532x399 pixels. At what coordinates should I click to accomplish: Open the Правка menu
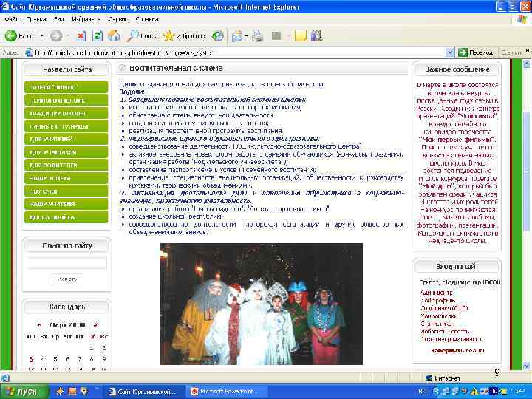click(x=36, y=19)
